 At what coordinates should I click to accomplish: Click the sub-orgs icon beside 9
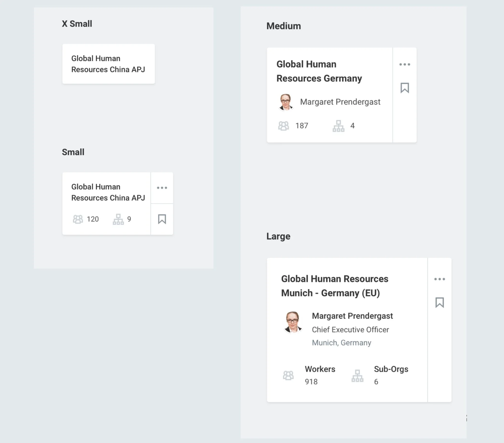[x=118, y=219]
